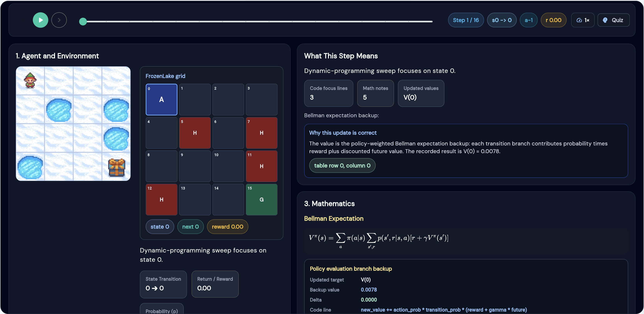This screenshot has width=644, height=314.
Task: Click the green timeline slider handle
Action: click(x=83, y=21)
